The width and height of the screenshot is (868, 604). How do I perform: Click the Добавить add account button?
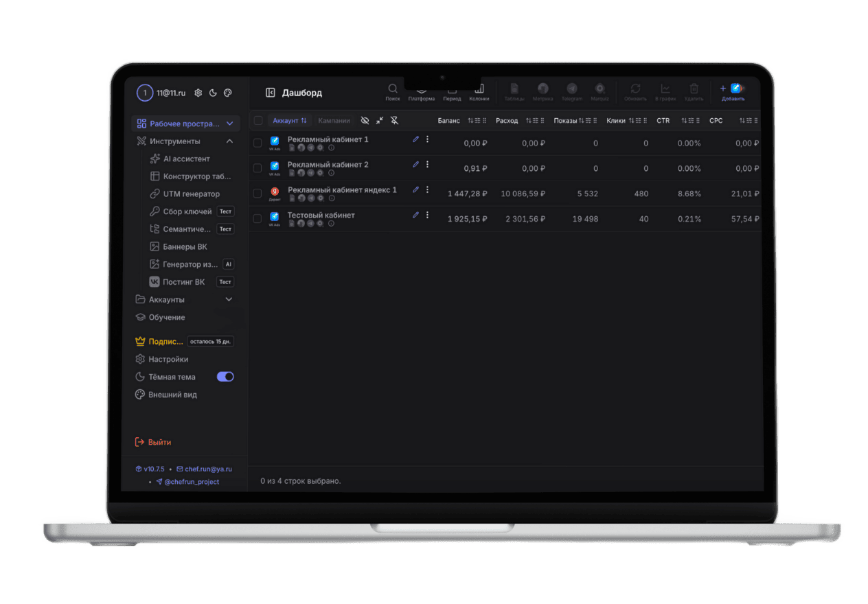tap(733, 92)
